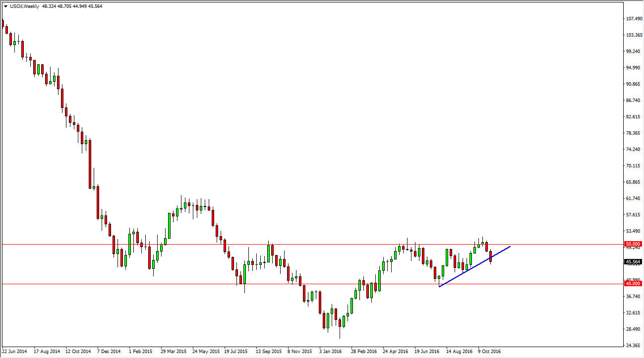
Task: Click the black 45.564 current price tag
Action: pyautogui.click(x=632, y=262)
